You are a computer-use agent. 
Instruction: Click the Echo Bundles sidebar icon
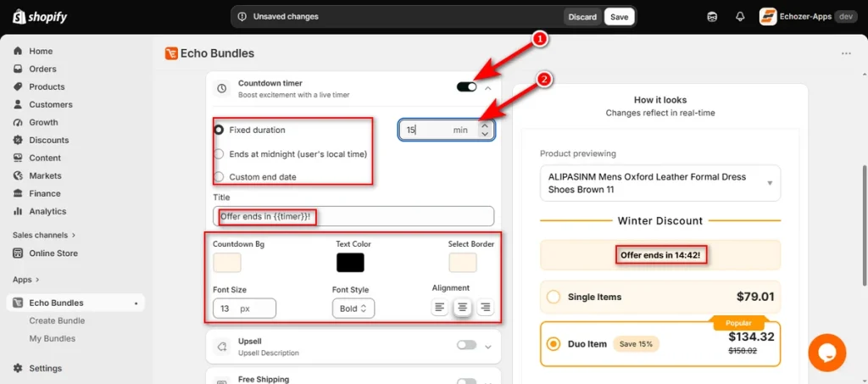[x=18, y=303]
